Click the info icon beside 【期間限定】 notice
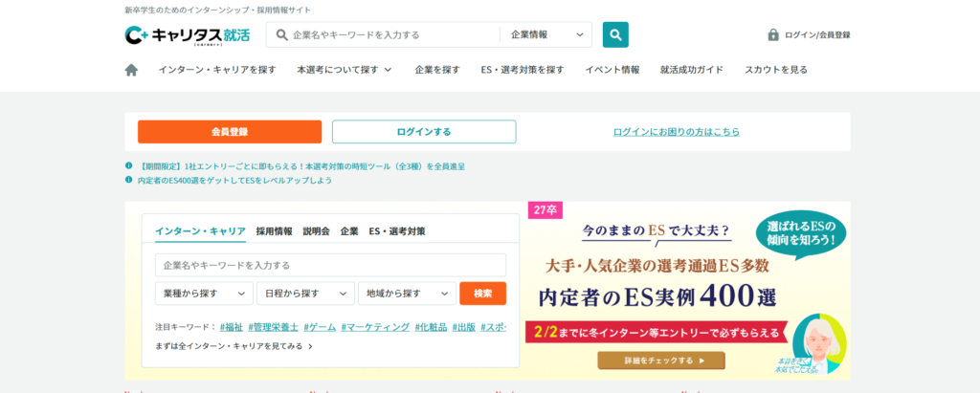 pyautogui.click(x=129, y=165)
